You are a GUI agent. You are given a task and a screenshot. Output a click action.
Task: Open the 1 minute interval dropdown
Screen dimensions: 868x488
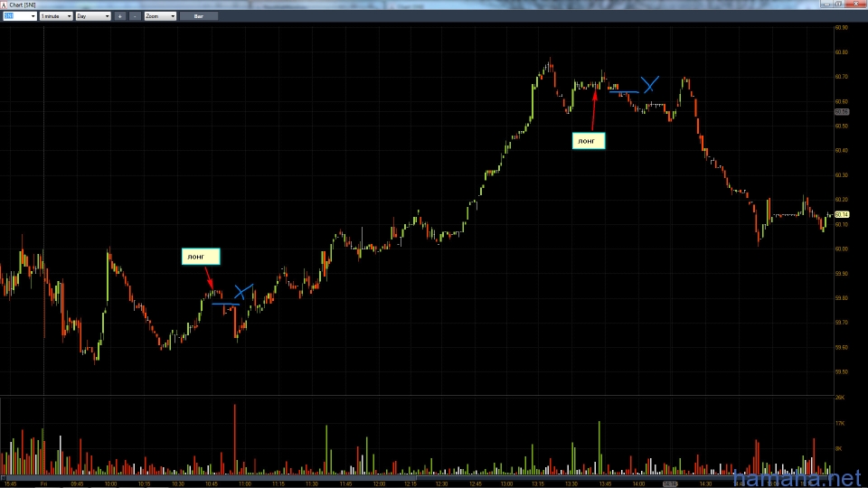(56, 16)
